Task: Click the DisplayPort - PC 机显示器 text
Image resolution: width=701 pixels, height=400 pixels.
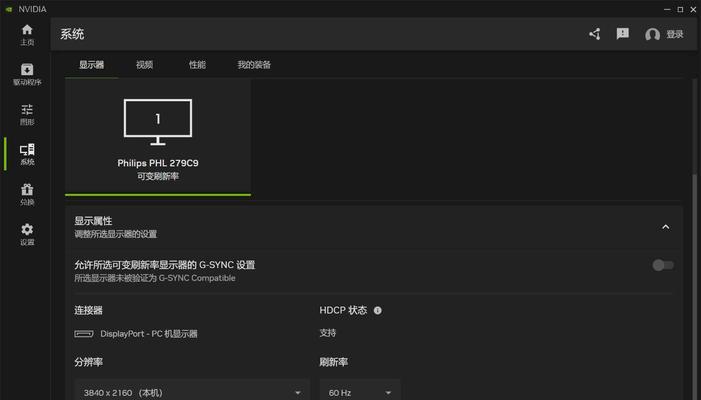Action: click(149, 334)
